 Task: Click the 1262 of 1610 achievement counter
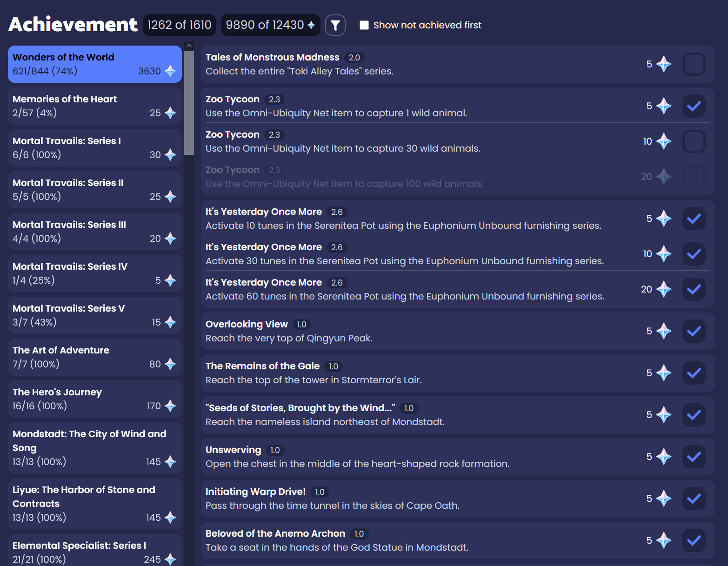click(180, 25)
